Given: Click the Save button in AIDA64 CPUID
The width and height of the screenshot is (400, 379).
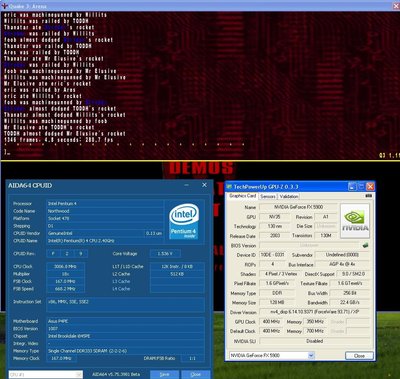Looking at the screenshot, I should pos(164,374).
